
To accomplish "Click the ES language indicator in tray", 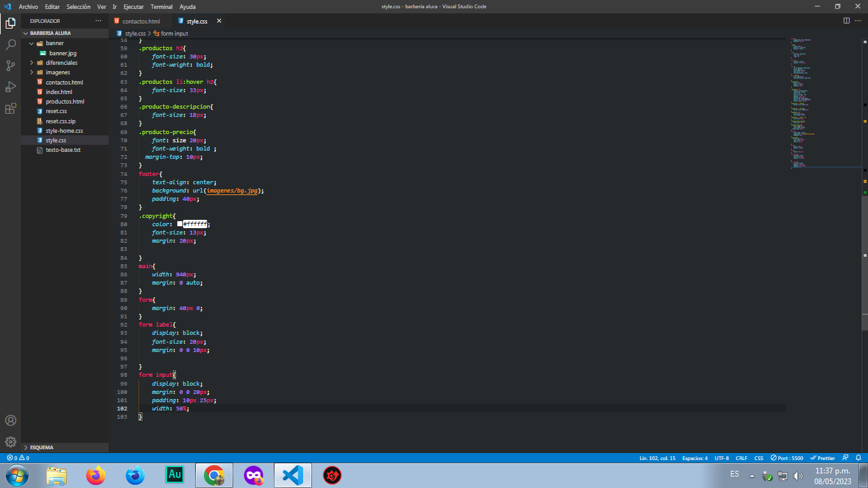I will point(735,475).
